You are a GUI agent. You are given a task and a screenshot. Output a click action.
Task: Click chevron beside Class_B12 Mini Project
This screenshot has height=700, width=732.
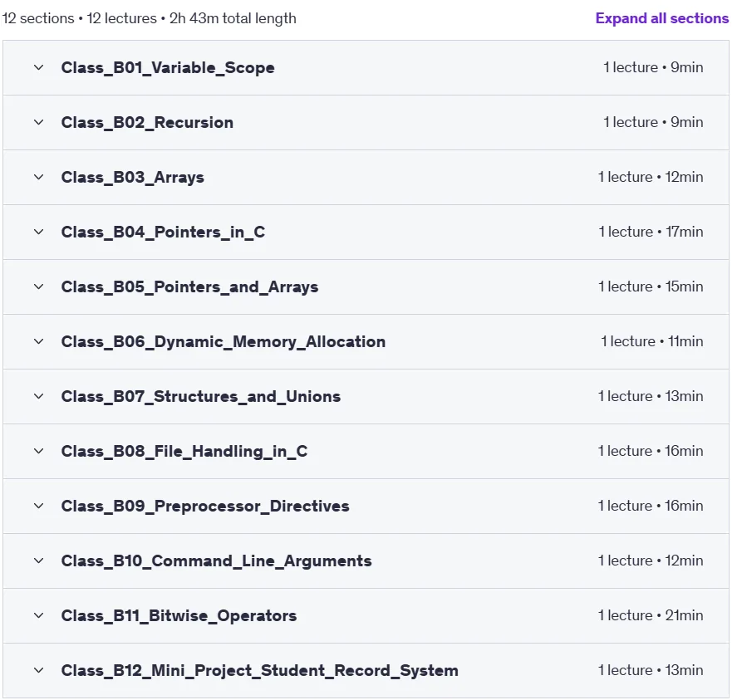pos(39,670)
